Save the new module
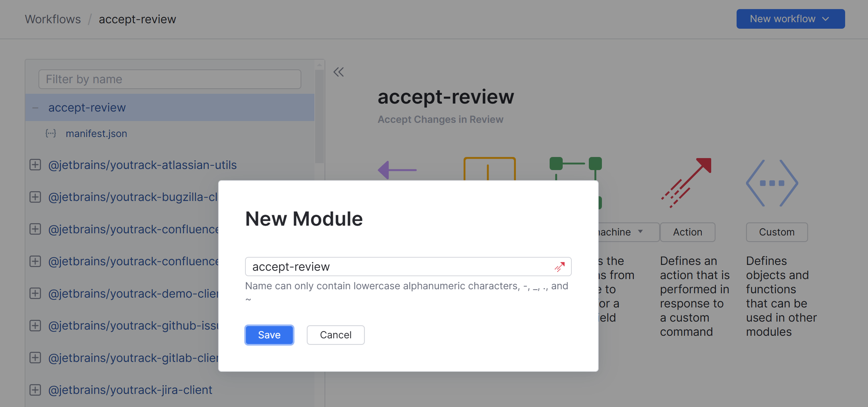The width and height of the screenshot is (868, 407). click(x=269, y=335)
